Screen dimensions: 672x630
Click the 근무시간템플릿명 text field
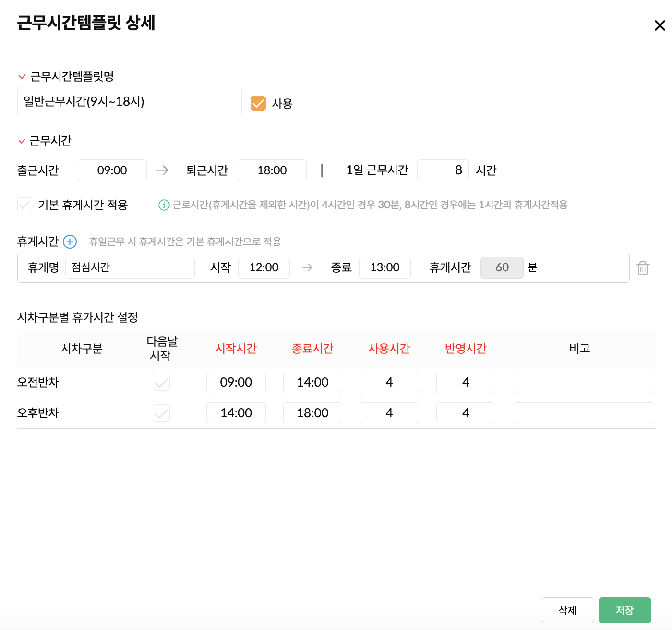(x=130, y=102)
